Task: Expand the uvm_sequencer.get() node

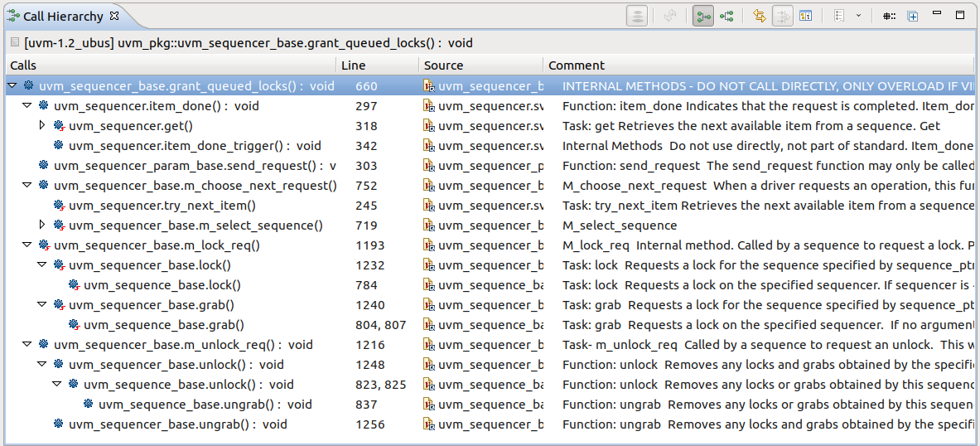Action: [42, 126]
